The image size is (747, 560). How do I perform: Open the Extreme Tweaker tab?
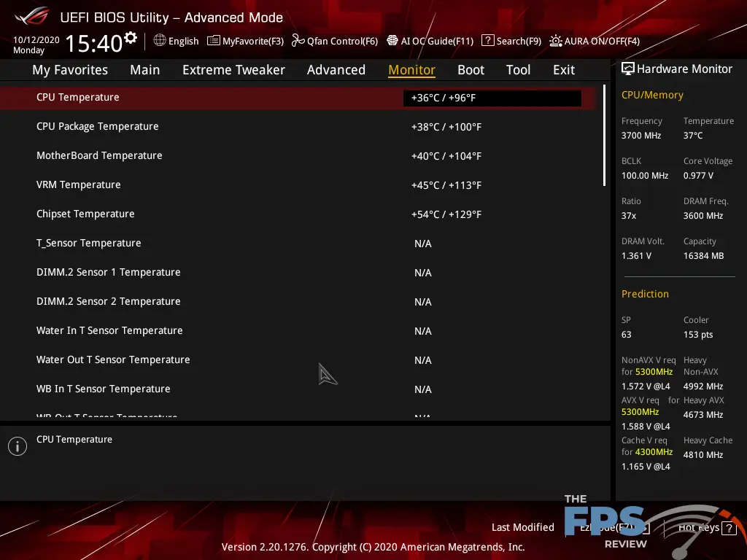[233, 70]
